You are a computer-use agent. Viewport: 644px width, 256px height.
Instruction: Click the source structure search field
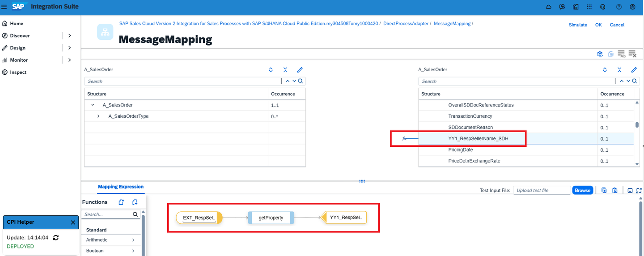182,81
